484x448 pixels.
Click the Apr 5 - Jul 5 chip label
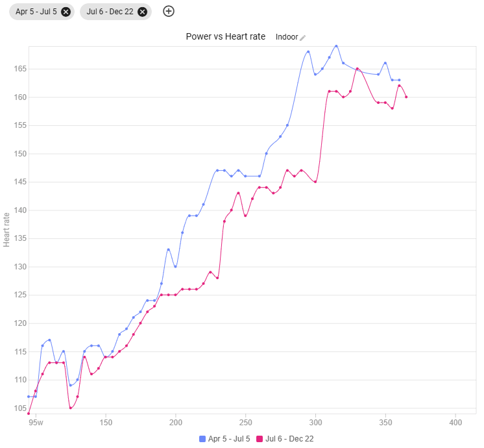pyautogui.click(x=36, y=12)
